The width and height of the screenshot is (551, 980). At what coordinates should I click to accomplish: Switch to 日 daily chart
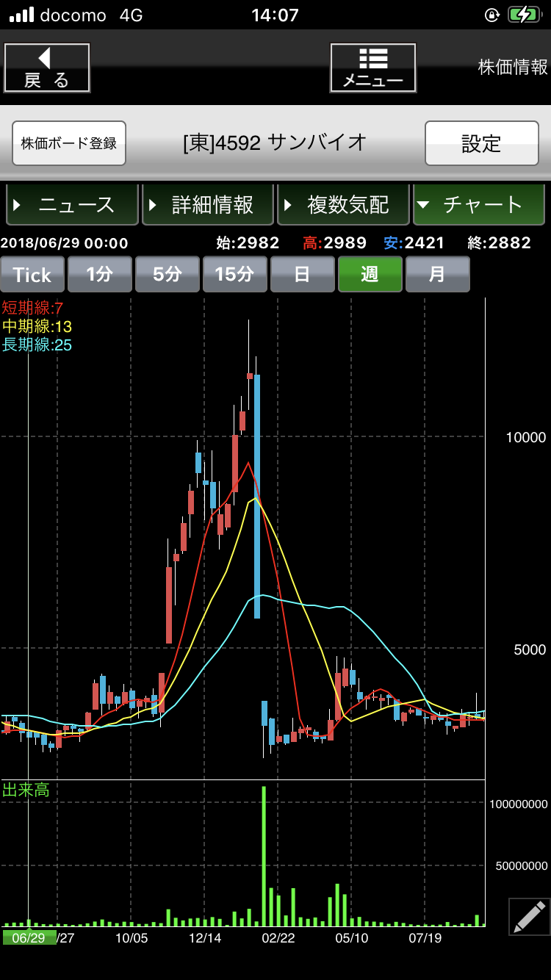(302, 275)
